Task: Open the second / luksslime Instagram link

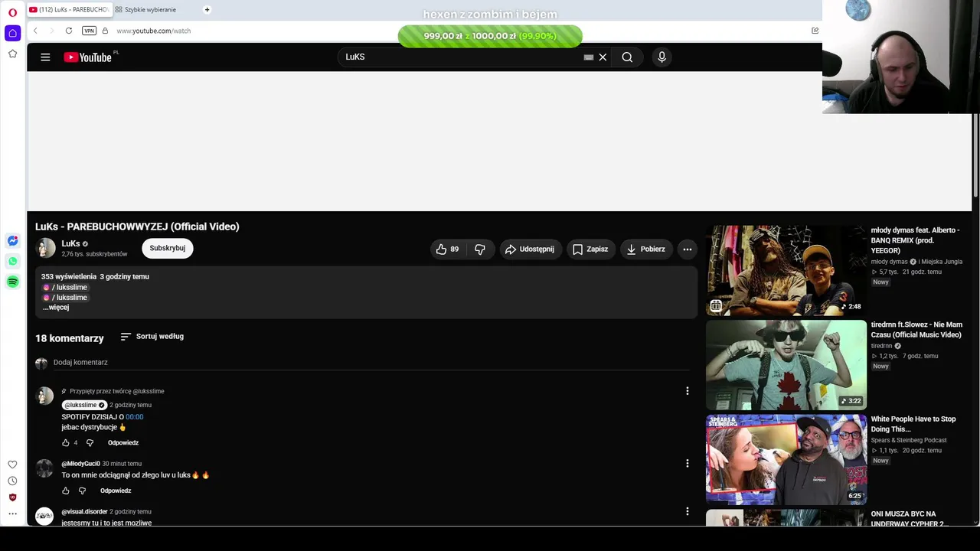Action: [x=65, y=297]
